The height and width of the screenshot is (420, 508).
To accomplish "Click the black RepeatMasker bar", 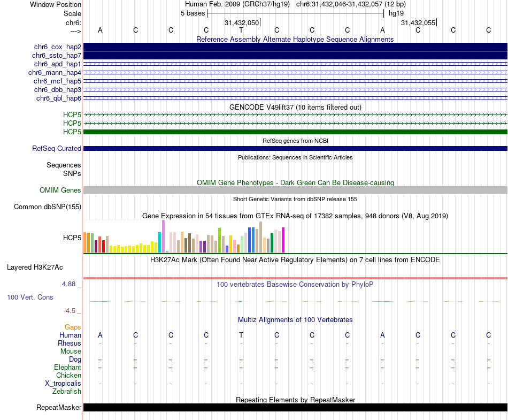I will pos(295,407).
